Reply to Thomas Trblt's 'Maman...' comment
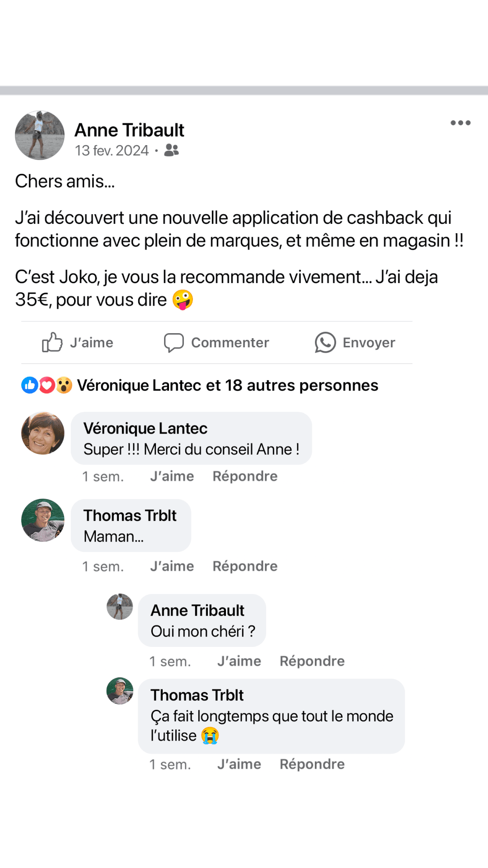488x868 pixels. (x=245, y=566)
